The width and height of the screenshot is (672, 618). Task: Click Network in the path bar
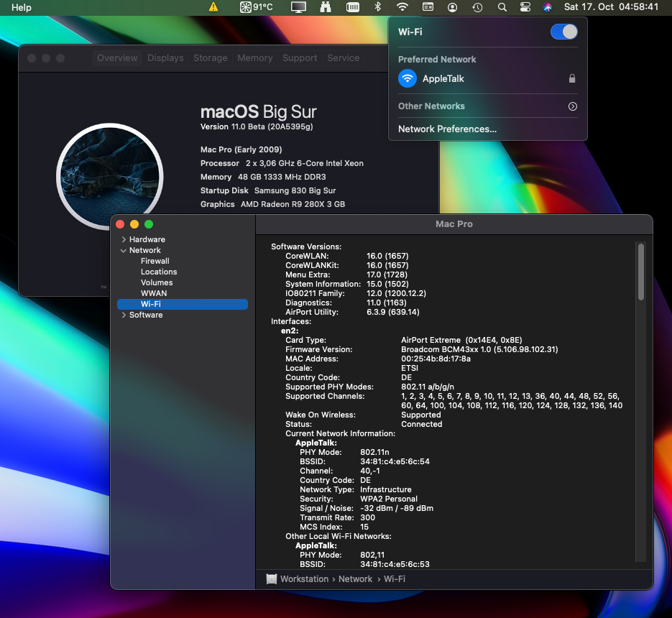click(x=355, y=579)
